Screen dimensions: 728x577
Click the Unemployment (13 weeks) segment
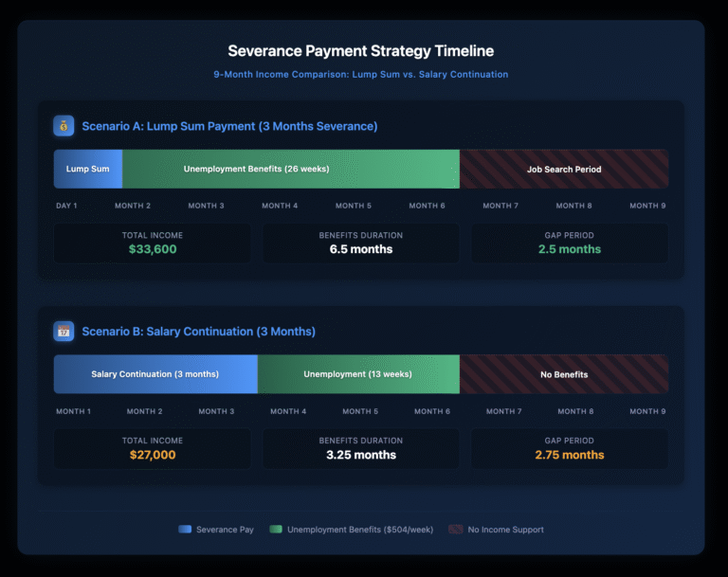358,374
